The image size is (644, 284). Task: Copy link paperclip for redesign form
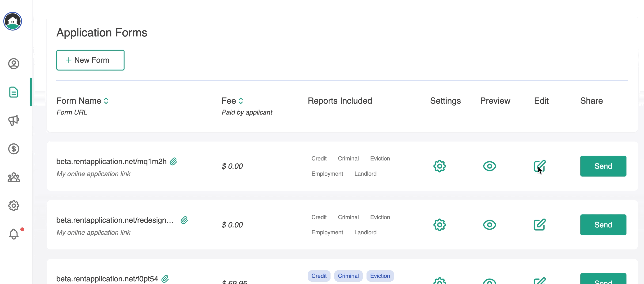click(184, 220)
